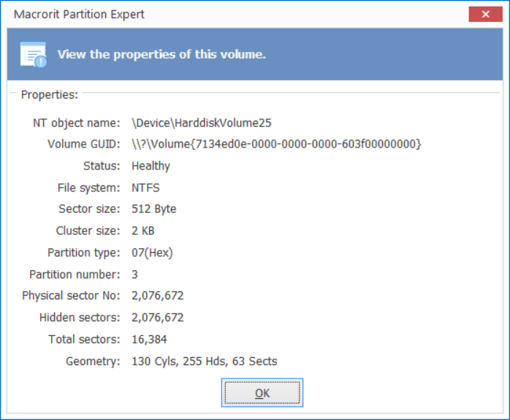The height and width of the screenshot is (420, 510).
Task: Click the NTFS file system value
Action: click(145, 188)
